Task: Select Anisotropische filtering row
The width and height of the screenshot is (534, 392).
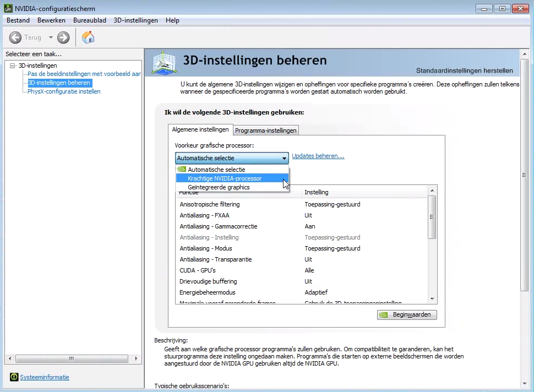Action: click(x=301, y=204)
